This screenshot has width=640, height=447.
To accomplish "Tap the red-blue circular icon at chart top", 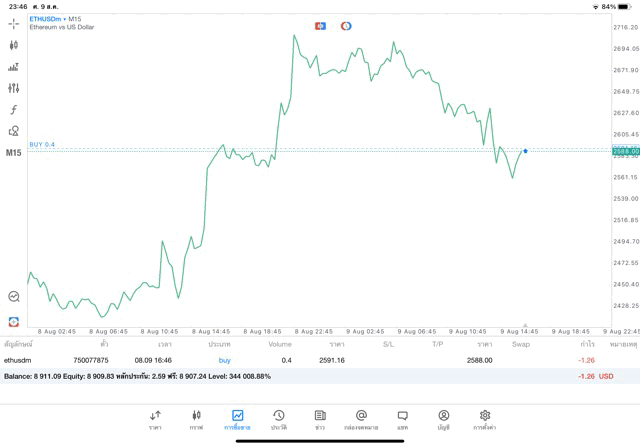I will point(346,26).
